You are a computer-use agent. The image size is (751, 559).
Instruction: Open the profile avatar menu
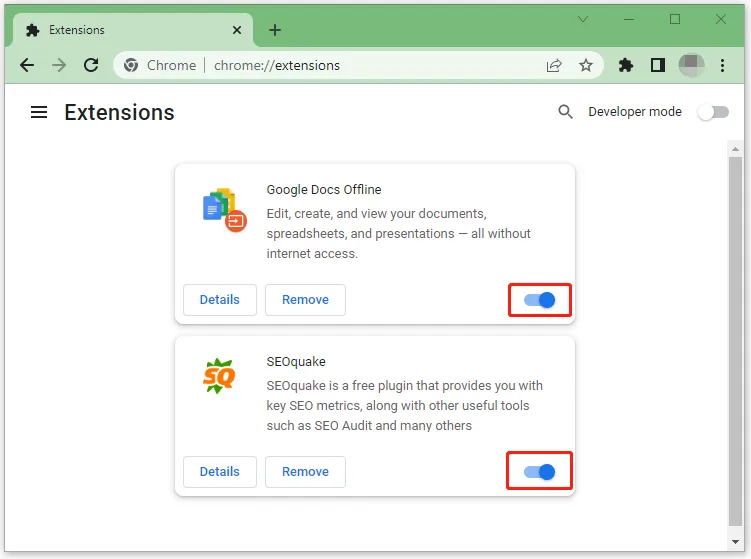coord(691,65)
